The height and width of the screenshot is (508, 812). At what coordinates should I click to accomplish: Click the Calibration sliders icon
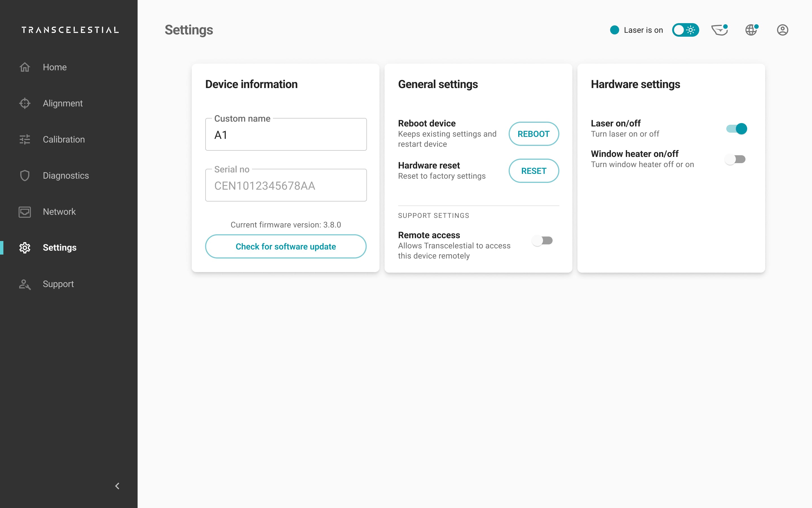pos(25,139)
